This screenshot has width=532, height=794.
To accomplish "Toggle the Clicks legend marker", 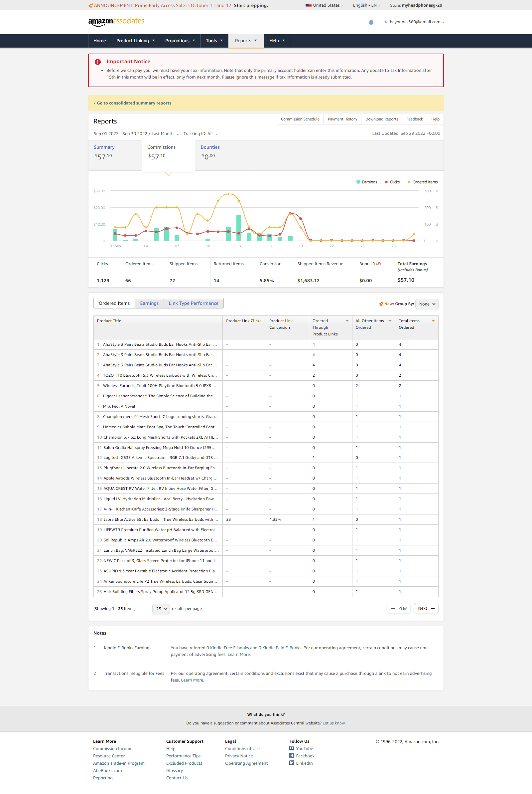I will click(x=386, y=182).
